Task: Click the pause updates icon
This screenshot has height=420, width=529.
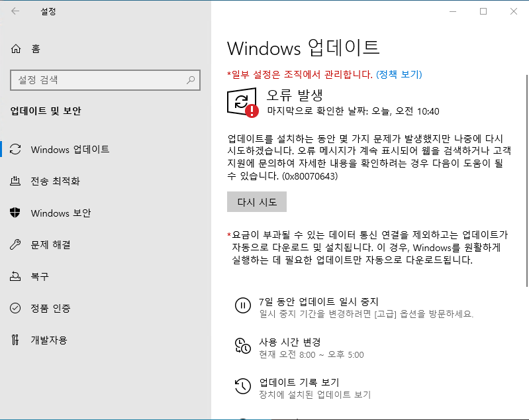Action: pos(242,305)
